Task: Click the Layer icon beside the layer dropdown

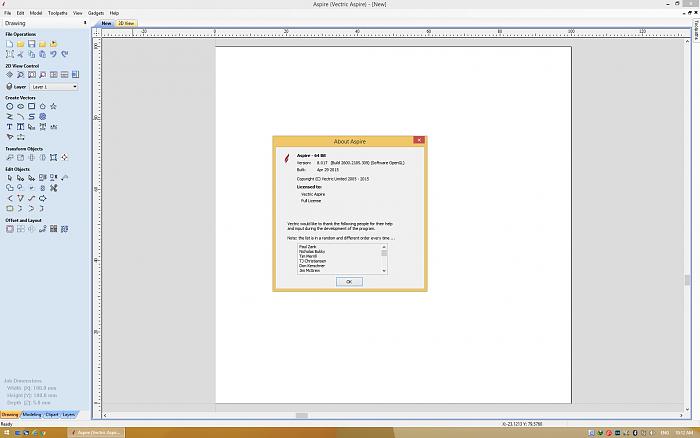Action: point(9,87)
